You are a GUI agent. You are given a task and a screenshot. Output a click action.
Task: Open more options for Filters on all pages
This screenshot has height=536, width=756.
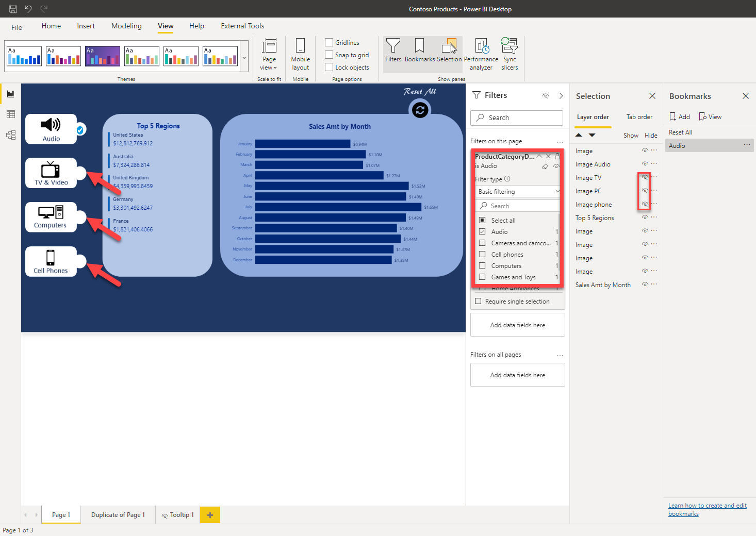pyautogui.click(x=560, y=355)
